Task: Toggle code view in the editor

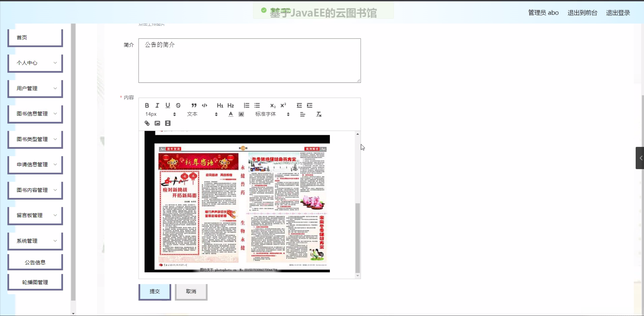Action: tap(204, 105)
